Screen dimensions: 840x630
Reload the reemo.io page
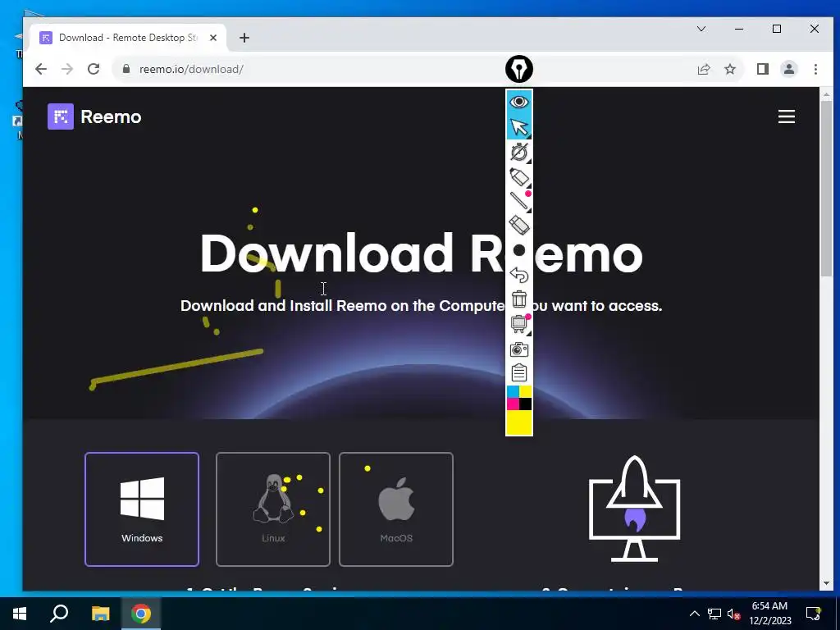[x=94, y=69]
